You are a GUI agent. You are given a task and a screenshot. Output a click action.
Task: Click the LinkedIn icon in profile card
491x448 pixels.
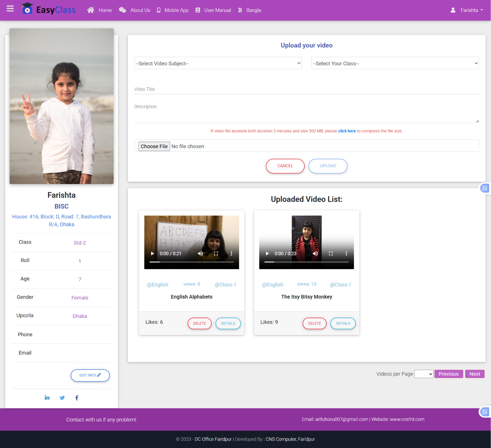(47, 398)
